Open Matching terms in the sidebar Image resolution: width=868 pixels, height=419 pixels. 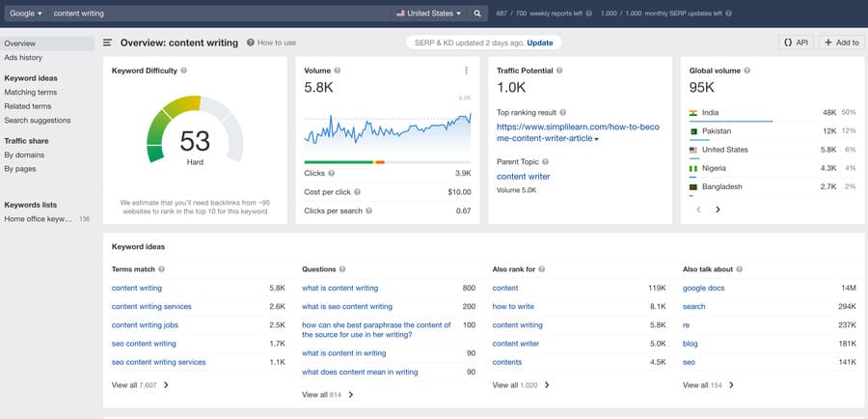point(31,92)
